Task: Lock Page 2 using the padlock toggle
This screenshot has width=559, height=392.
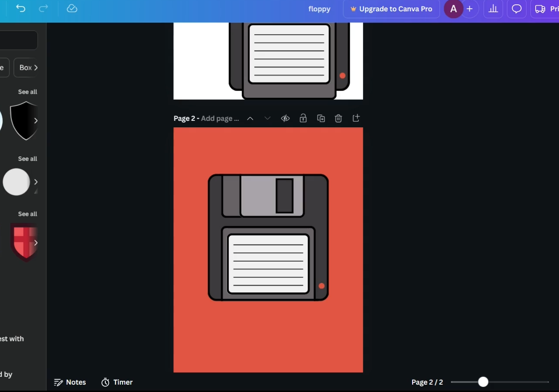Action: 303,118
